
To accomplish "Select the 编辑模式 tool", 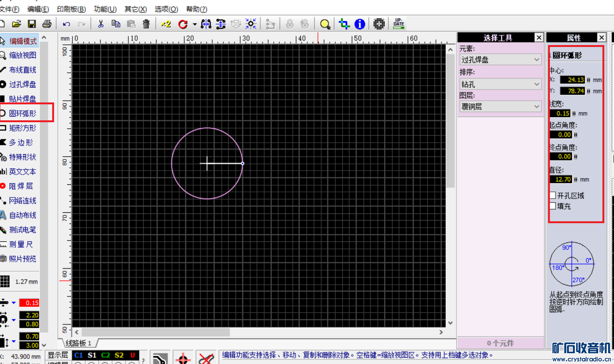I will (19, 41).
